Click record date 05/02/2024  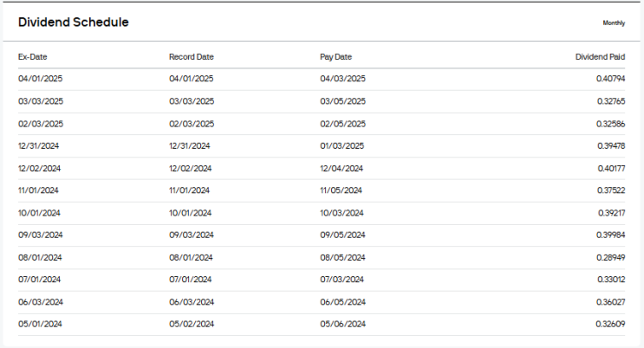(x=192, y=325)
